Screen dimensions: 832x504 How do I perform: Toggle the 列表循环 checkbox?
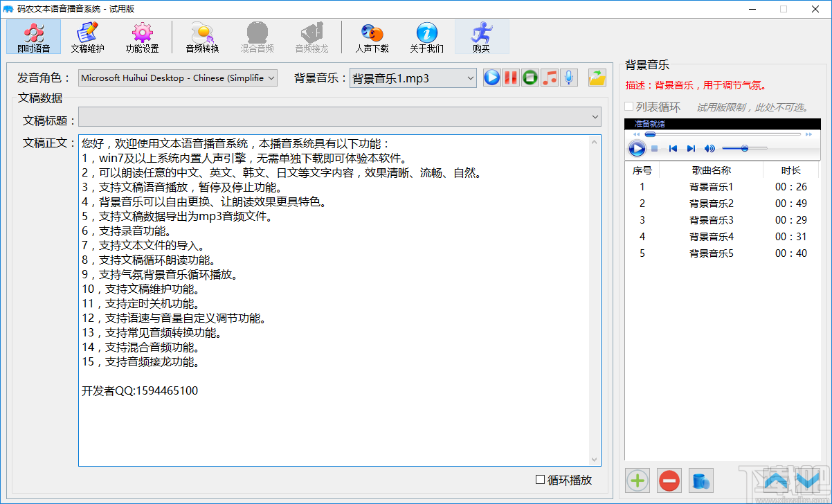pyautogui.click(x=630, y=105)
